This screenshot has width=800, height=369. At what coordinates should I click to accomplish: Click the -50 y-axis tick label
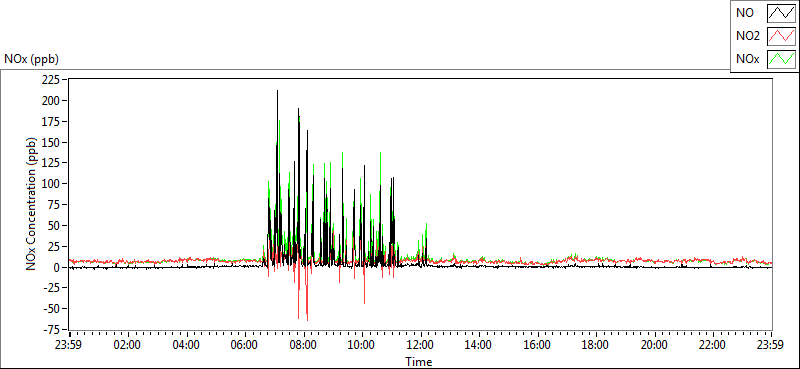(51, 308)
